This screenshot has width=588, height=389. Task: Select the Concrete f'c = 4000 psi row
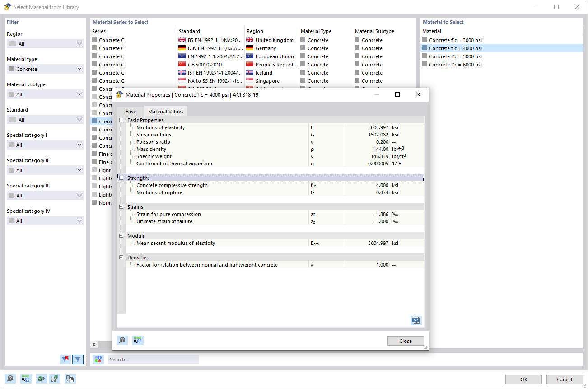click(x=502, y=48)
